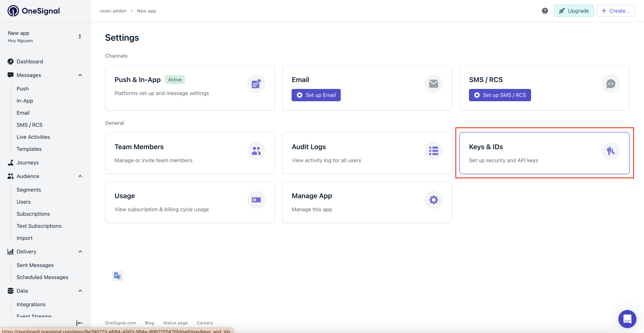Click the Set up Email button
Image resolution: width=644 pixels, height=333 pixels.
(x=316, y=95)
